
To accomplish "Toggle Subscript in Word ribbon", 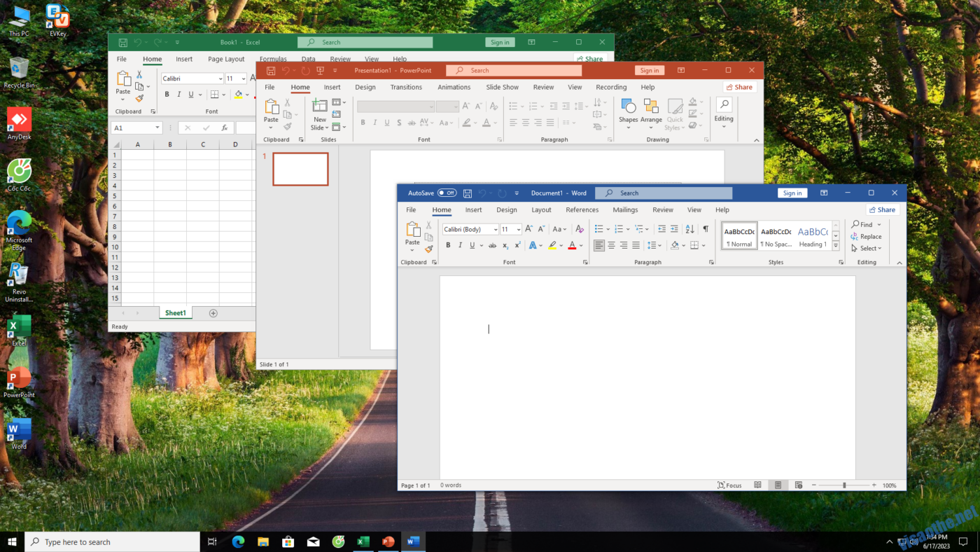I will (x=505, y=245).
